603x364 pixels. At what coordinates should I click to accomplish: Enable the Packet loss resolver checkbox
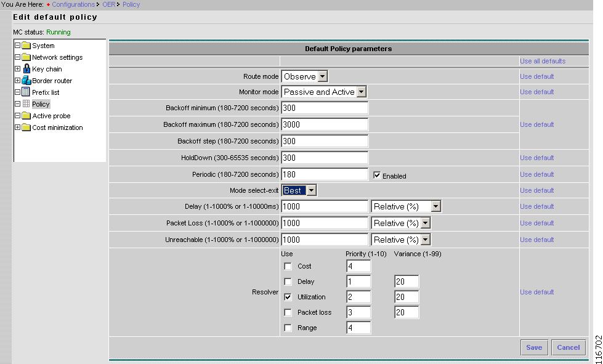click(x=288, y=312)
